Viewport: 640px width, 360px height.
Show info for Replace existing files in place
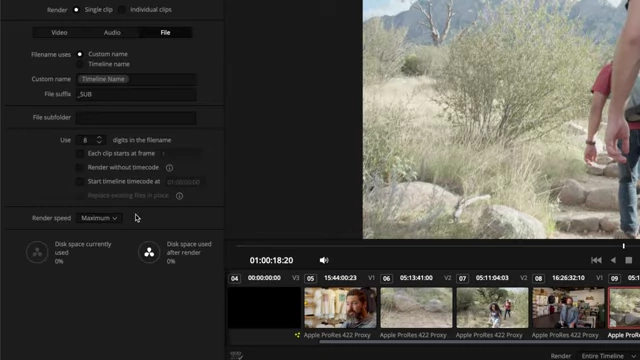coord(179,196)
